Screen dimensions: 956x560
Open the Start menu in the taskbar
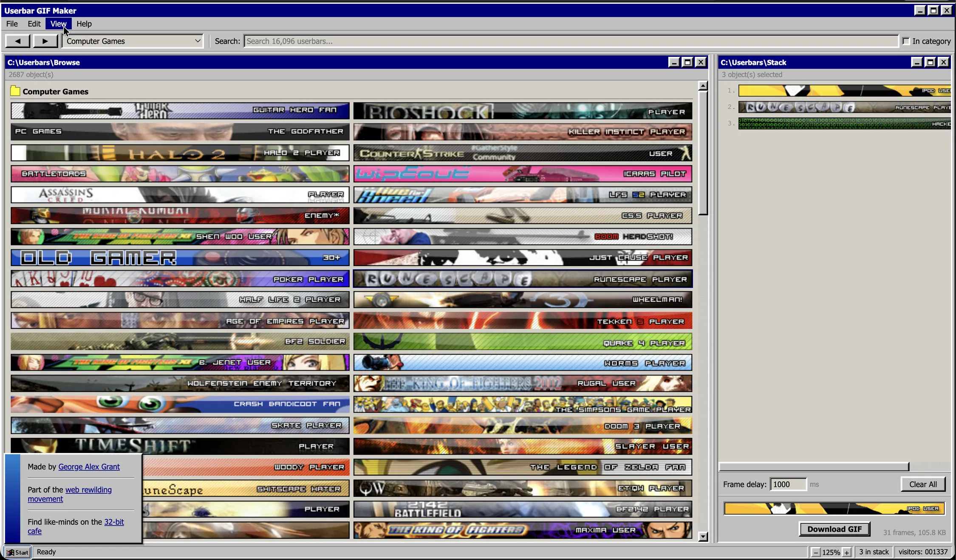(x=17, y=552)
